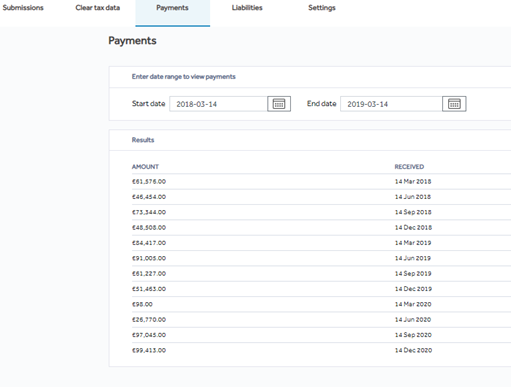511x387 pixels.
Task: Click 'Enter date range to view payments' text
Action: coord(184,77)
